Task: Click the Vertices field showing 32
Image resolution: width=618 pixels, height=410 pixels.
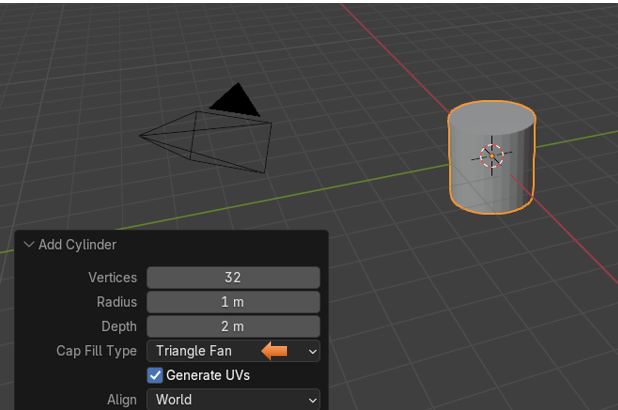Action: pyautogui.click(x=233, y=277)
